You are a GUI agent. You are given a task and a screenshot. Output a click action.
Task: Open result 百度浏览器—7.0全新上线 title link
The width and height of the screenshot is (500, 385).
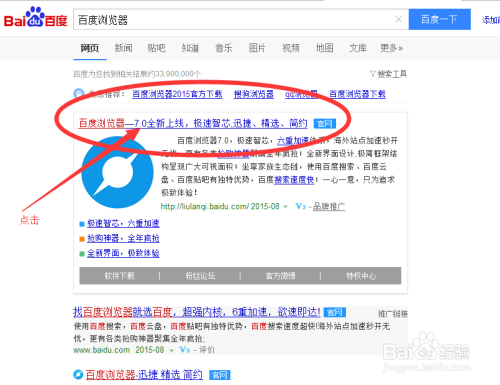point(193,123)
